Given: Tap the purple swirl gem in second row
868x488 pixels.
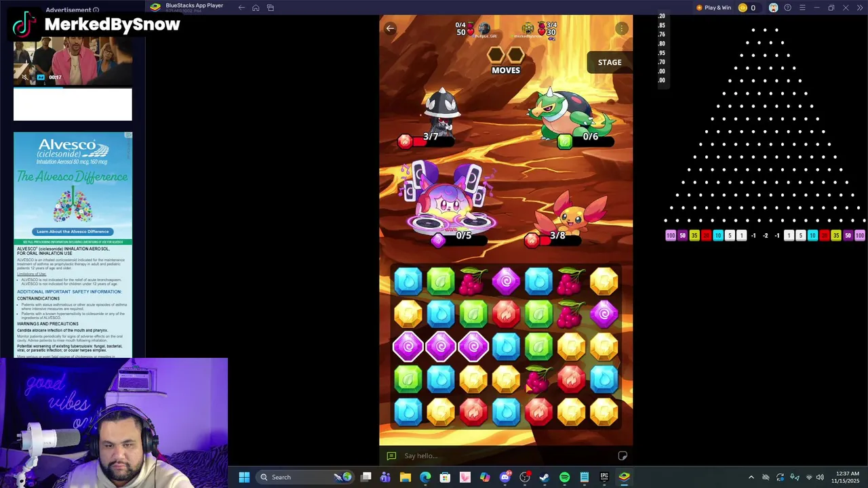Looking at the screenshot, I should click(604, 314).
